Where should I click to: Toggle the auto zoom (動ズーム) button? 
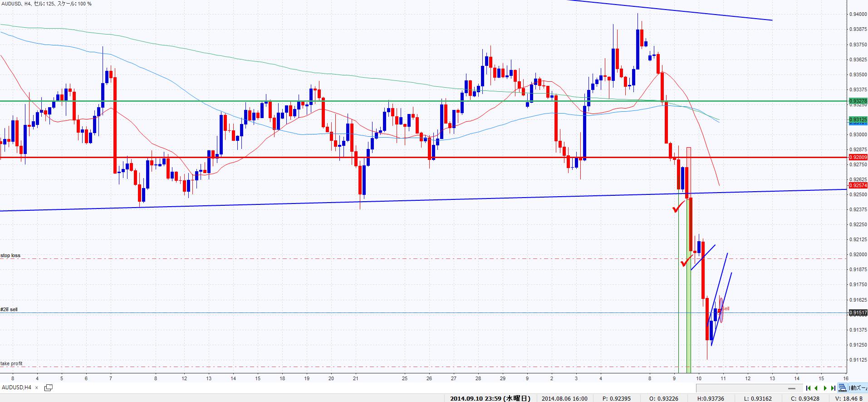857,388
